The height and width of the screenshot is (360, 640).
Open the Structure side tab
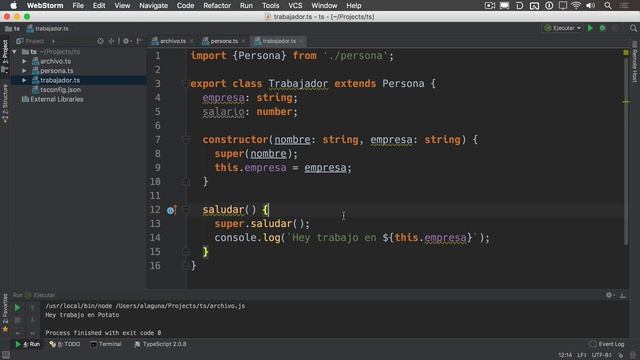tap(5, 103)
